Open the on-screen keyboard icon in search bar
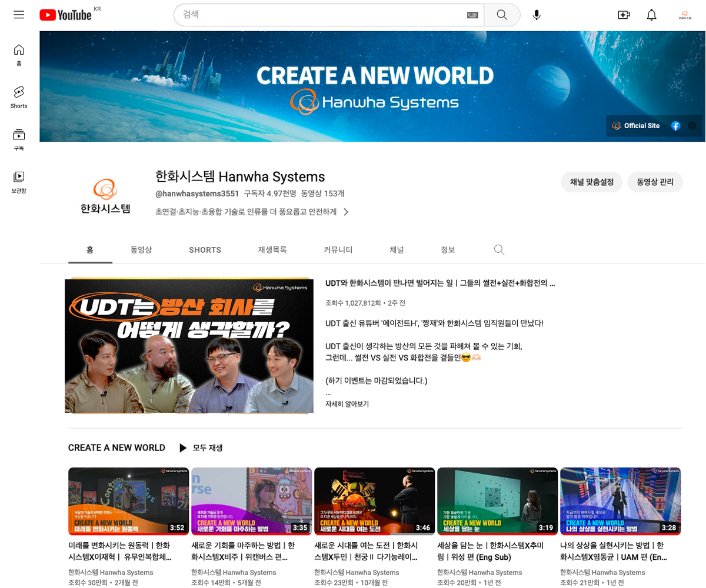 point(472,15)
